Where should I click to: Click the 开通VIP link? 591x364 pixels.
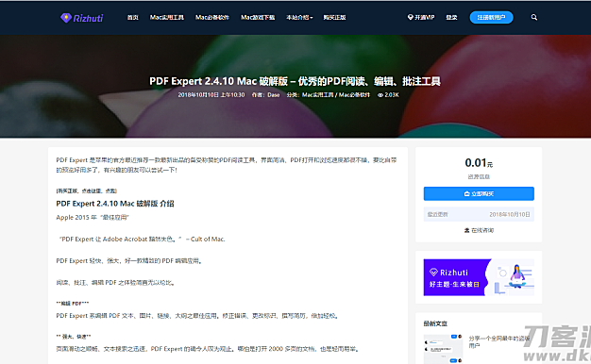421,17
